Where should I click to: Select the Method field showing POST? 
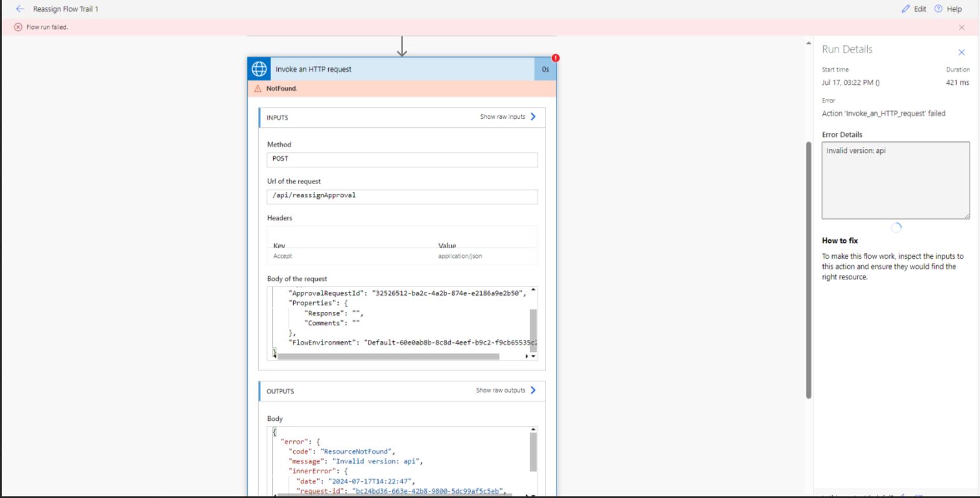(x=402, y=159)
